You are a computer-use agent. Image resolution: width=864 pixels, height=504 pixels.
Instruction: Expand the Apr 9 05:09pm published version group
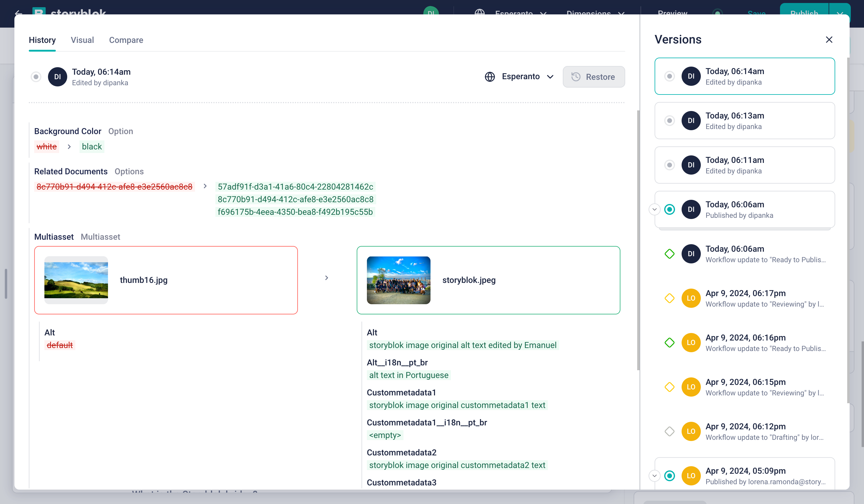click(x=654, y=475)
